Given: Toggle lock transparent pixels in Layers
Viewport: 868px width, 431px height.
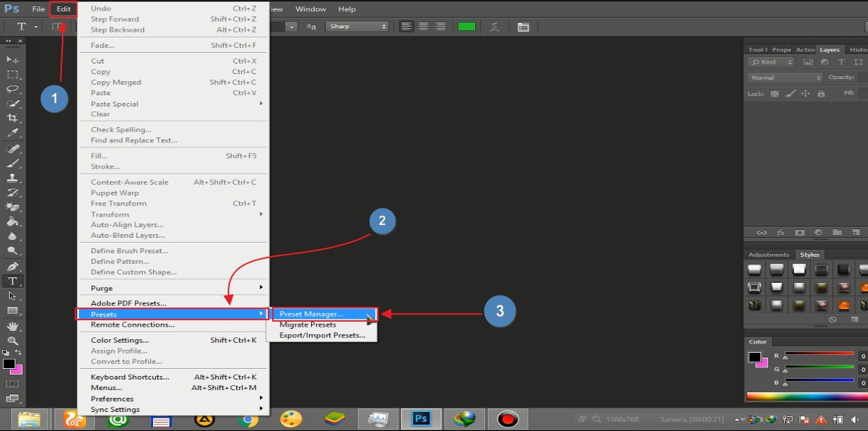Looking at the screenshot, I should coord(774,93).
